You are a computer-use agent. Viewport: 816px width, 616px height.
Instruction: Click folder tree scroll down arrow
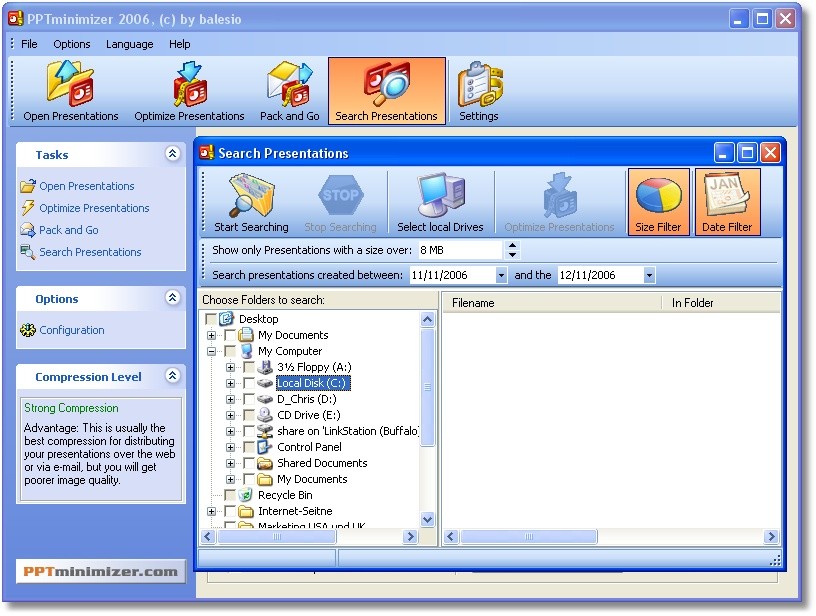(427, 519)
